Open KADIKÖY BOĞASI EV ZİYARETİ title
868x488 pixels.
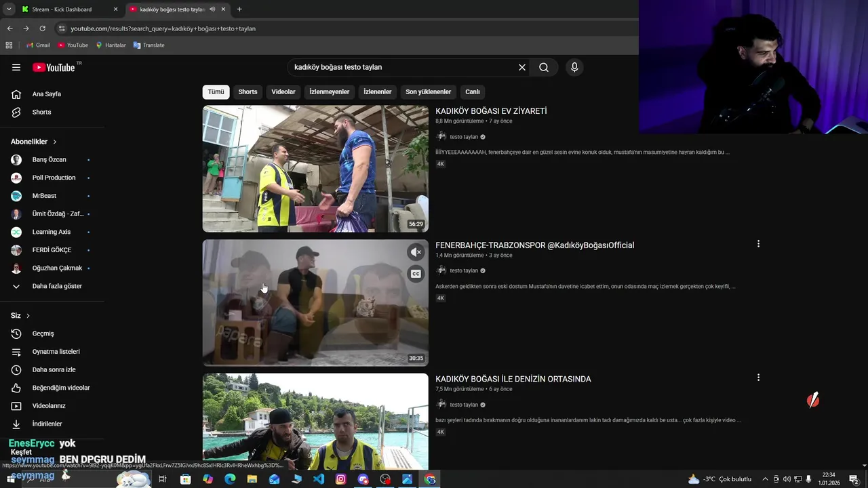(491, 111)
